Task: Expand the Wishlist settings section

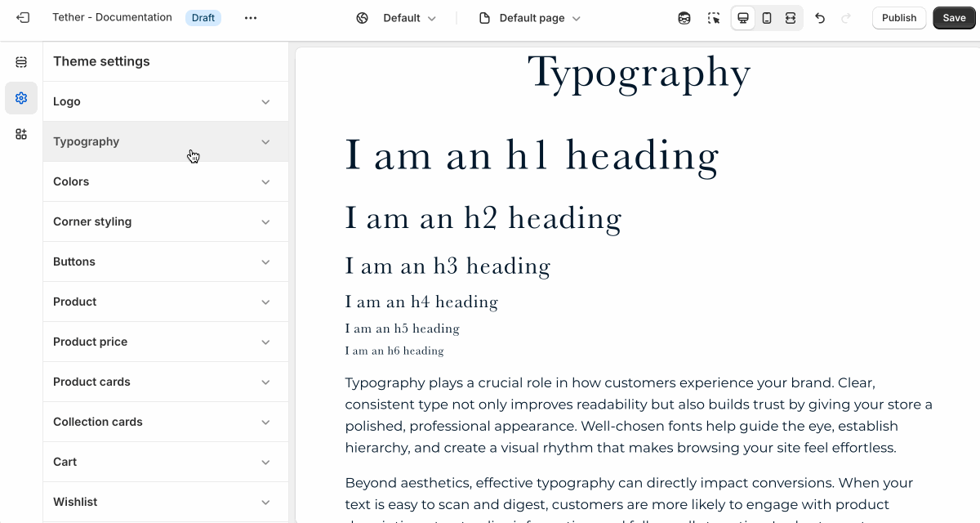Action: [166, 502]
